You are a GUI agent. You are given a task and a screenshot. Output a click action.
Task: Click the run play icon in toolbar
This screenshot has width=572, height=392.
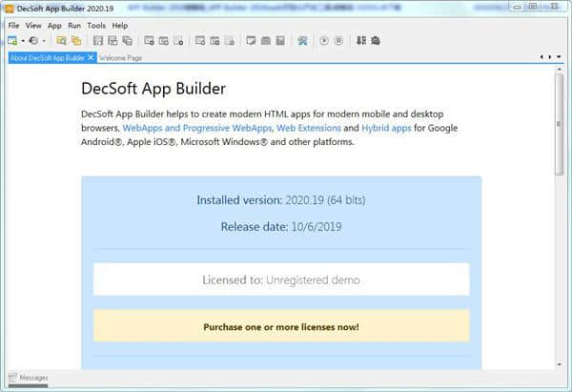(325, 41)
